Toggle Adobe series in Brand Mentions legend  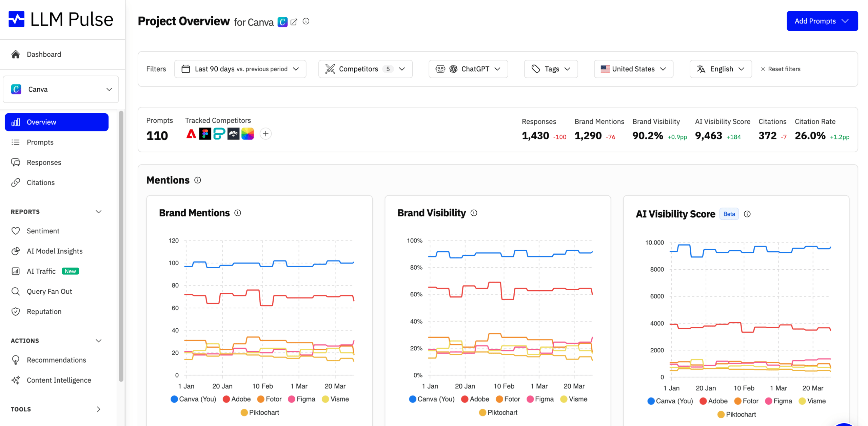click(237, 399)
